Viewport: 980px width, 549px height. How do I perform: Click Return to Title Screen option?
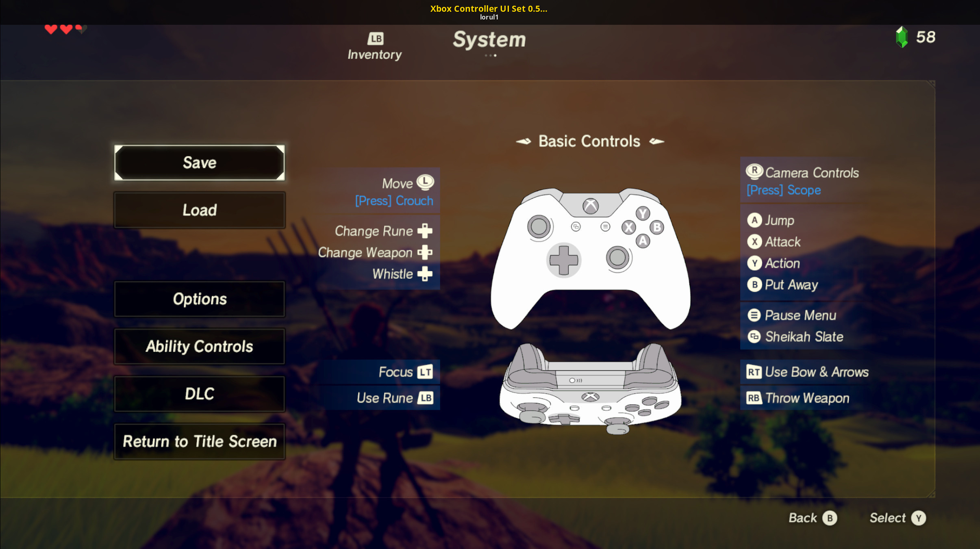(x=200, y=441)
